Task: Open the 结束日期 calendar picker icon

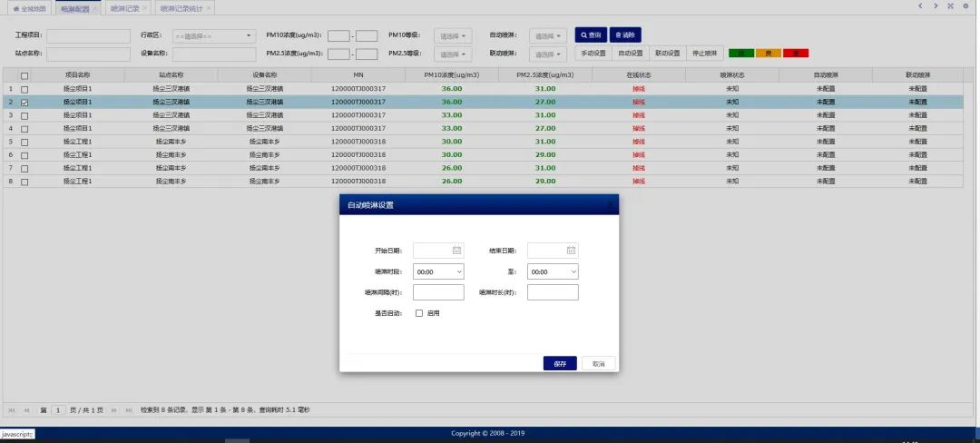Action: (x=571, y=251)
